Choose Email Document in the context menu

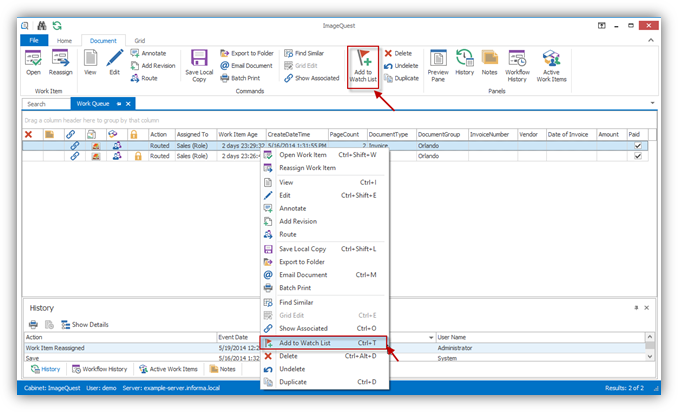[324, 275]
